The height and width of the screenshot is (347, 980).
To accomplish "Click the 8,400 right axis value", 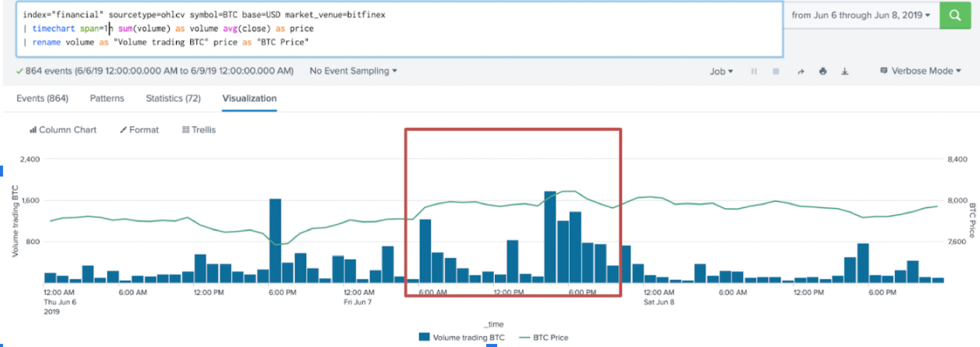I will [x=958, y=159].
